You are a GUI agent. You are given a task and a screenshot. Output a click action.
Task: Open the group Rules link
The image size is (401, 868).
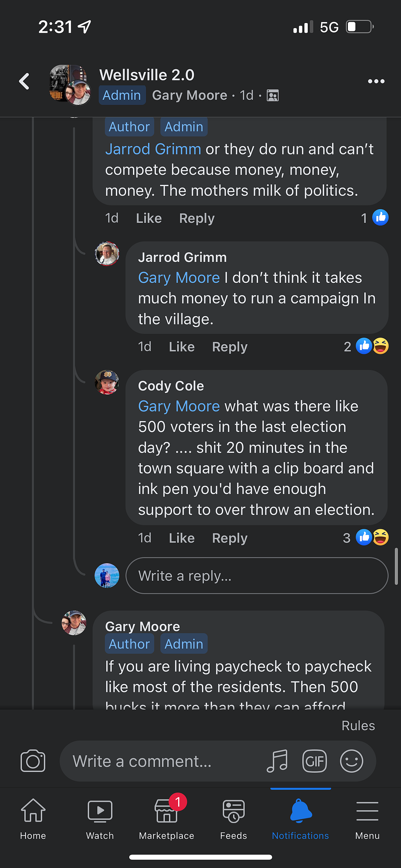tap(358, 725)
